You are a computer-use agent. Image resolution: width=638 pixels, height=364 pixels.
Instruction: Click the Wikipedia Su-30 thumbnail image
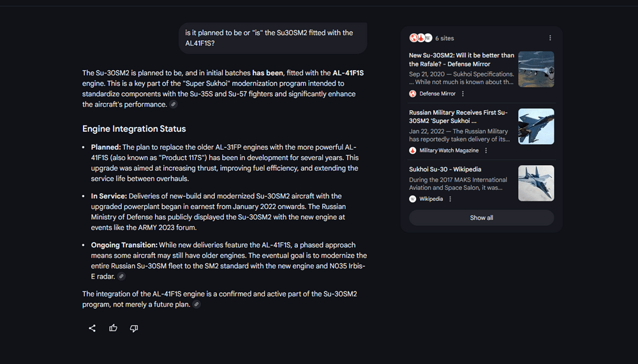tap(536, 183)
